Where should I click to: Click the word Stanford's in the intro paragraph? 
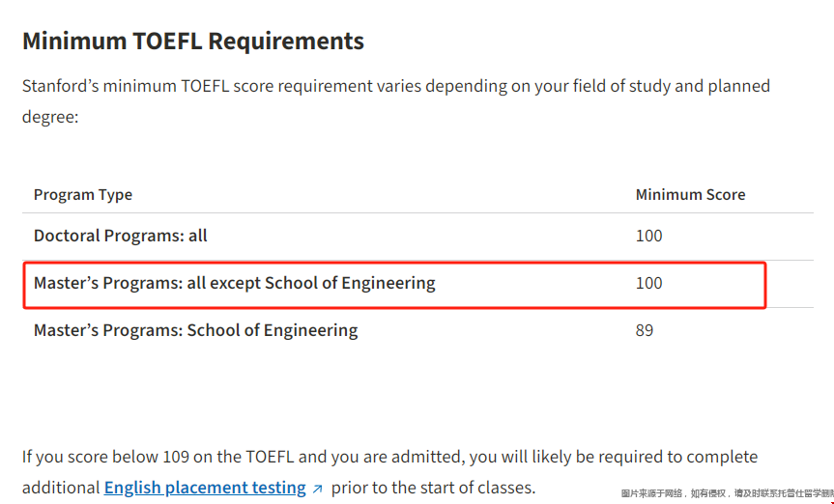pos(62,86)
